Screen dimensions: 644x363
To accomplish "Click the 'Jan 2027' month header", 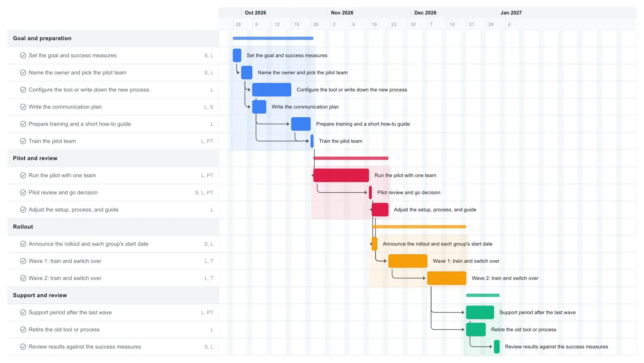I will (x=511, y=13).
